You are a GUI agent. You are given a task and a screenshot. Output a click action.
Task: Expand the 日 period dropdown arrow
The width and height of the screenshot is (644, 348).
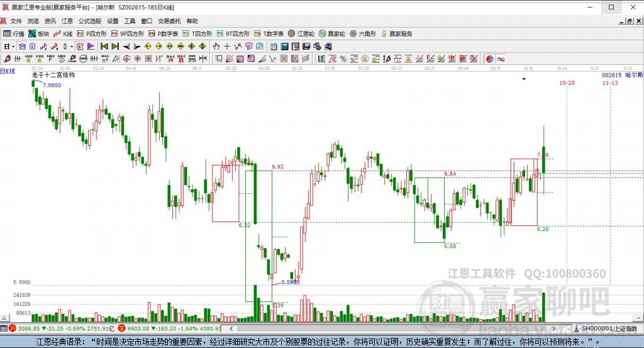point(13,47)
